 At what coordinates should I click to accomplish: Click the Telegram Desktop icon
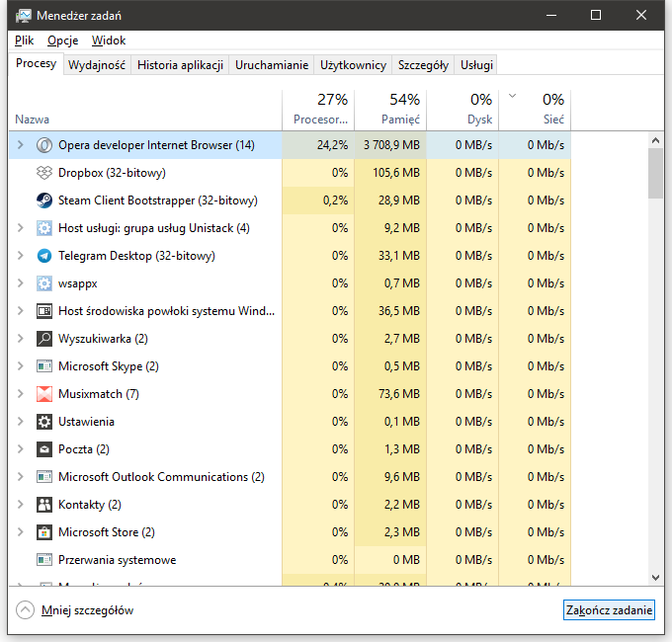(44, 256)
